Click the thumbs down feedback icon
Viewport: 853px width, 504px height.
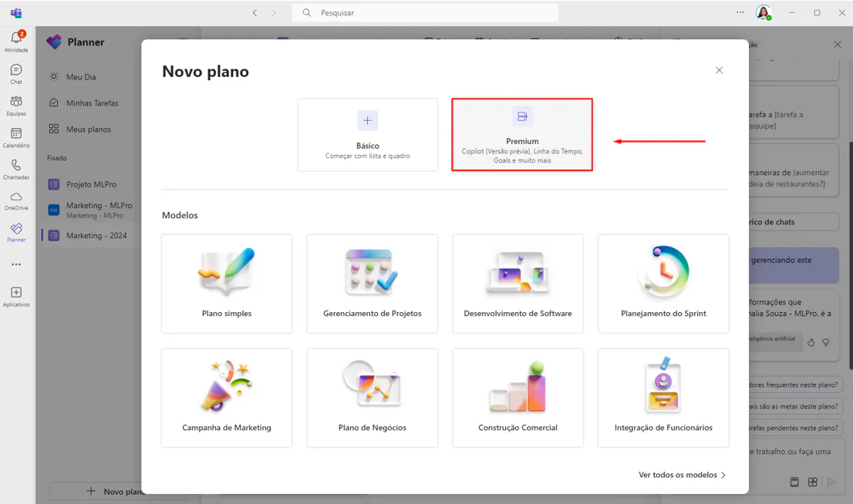[x=826, y=342]
